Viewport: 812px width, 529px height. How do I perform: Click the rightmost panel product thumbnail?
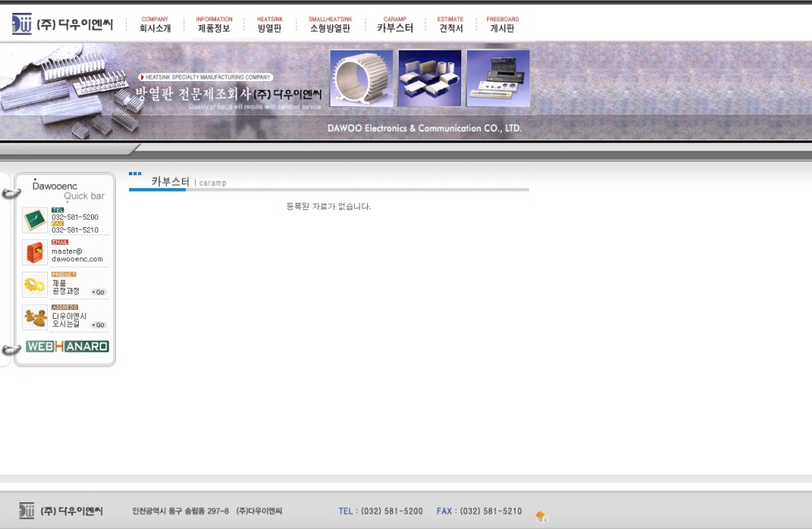498,79
